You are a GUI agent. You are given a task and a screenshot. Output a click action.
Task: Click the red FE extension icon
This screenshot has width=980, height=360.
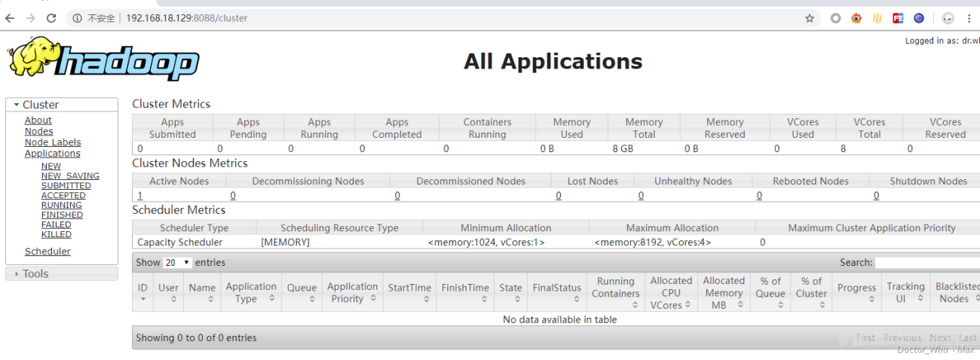click(898, 18)
